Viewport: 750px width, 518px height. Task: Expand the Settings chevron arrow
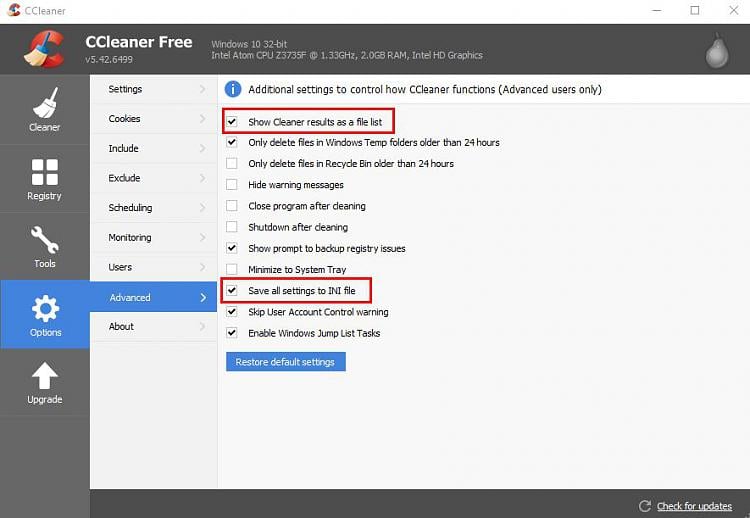tap(203, 89)
